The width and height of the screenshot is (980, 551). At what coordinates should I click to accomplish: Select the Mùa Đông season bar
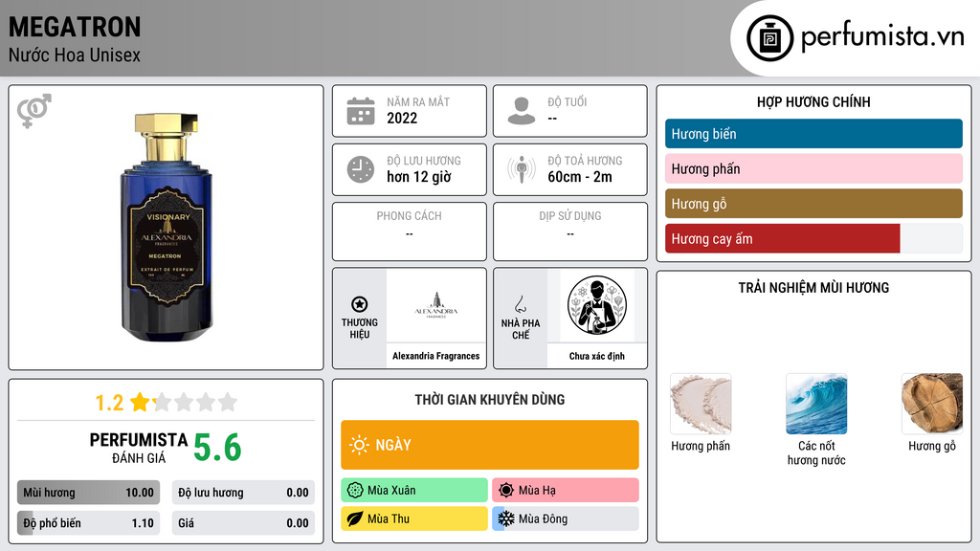click(566, 518)
